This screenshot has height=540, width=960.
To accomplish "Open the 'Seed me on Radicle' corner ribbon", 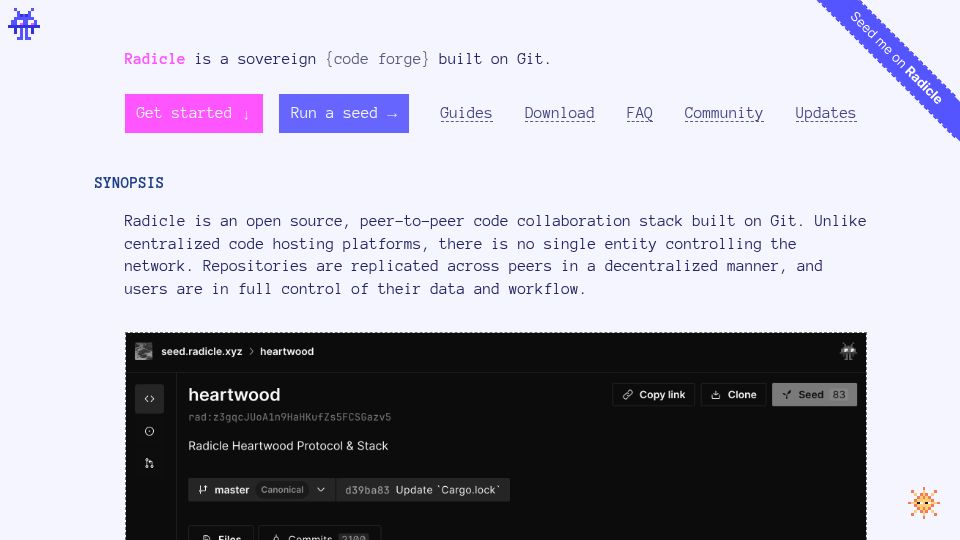I will pos(896,59).
